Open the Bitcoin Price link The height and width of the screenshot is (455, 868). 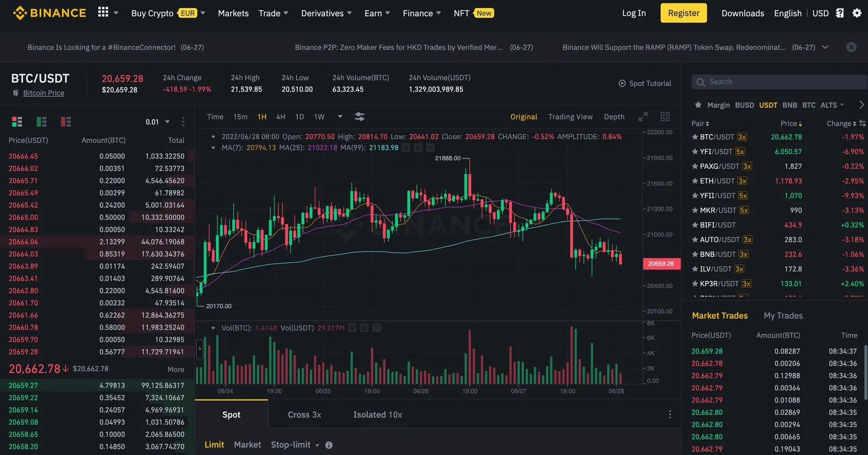point(43,93)
